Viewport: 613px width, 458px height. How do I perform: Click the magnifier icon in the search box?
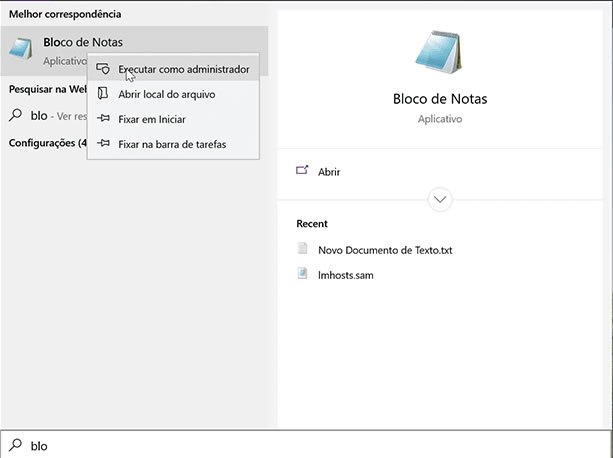[16, 444]
